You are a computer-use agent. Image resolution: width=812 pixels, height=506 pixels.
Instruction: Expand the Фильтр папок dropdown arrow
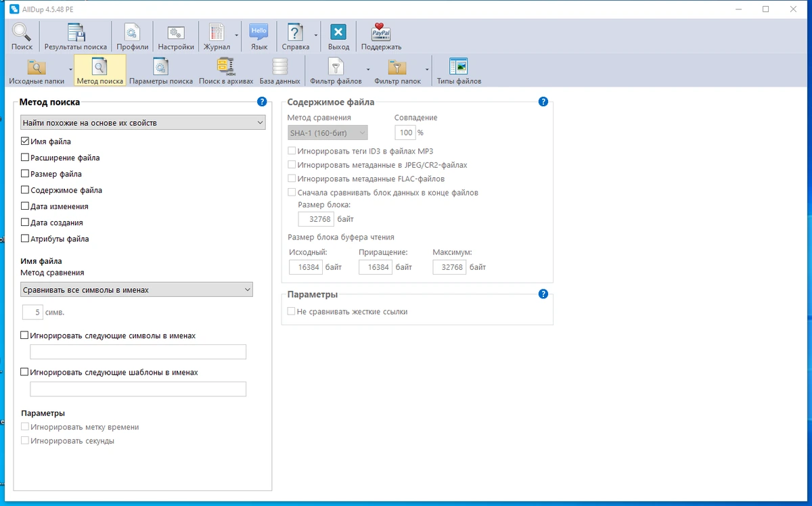coord(427,69)
